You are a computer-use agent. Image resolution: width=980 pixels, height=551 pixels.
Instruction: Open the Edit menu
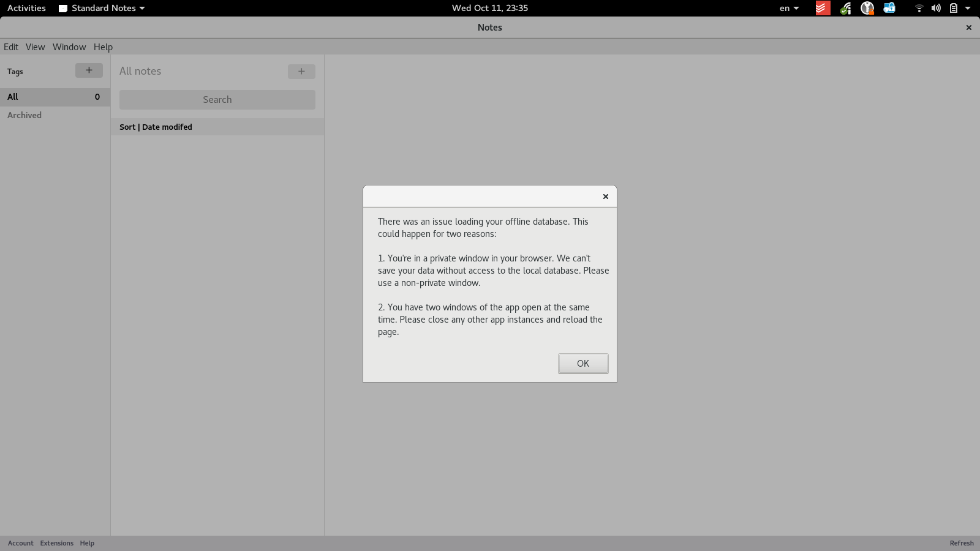pyautogui.click(x=11, y=47)
